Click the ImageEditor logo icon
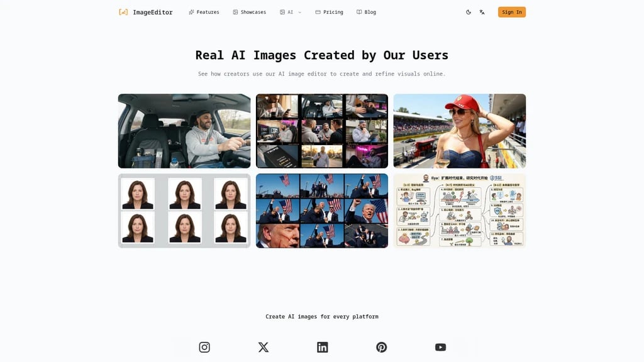This screenshot has width=644, height=362. [x=123, y=12]
